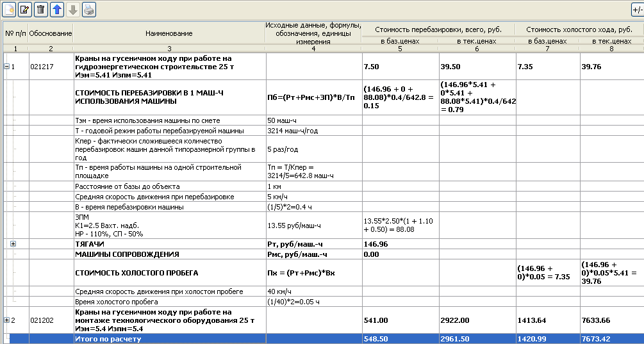Viewport: 644px width, 344px height.
Task: Click the new document toolbar icon
Action: [x=8, y=9]
